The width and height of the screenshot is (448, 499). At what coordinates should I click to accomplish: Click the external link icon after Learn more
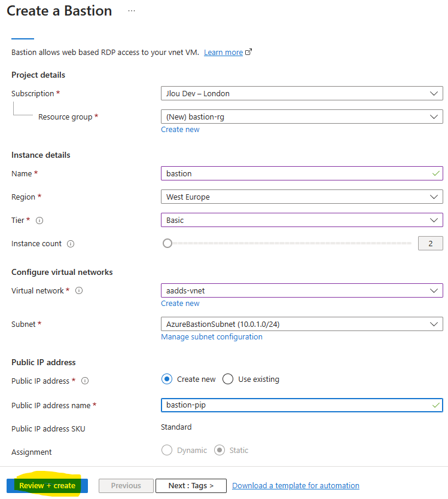pyautogui.click(x=249, y=52)
